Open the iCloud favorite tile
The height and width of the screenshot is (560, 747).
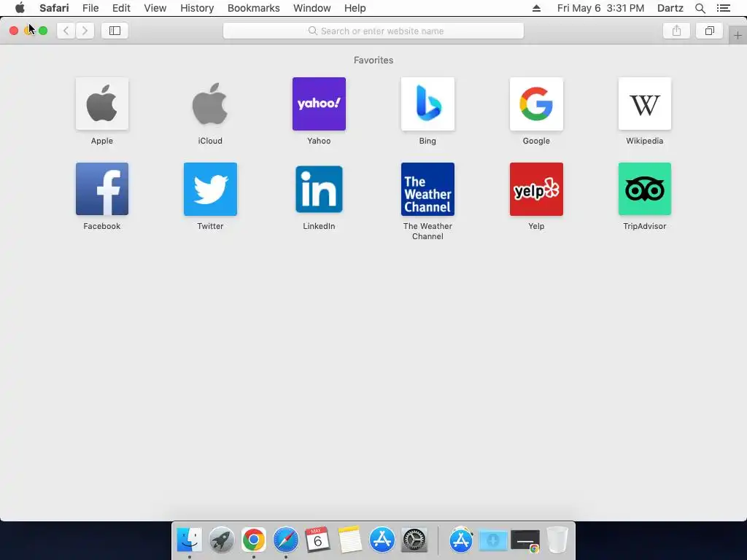point(210,104)
